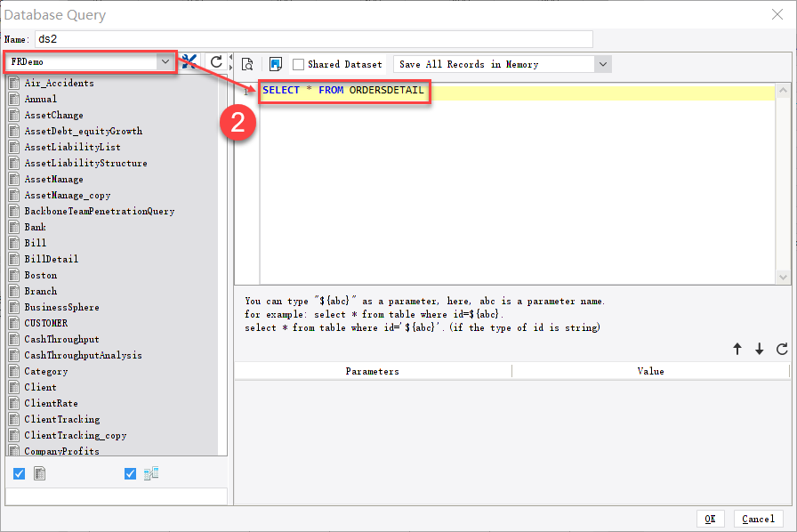
Task: Enable the Shared Dataset checkbox
Action: [x=302, y=63]
